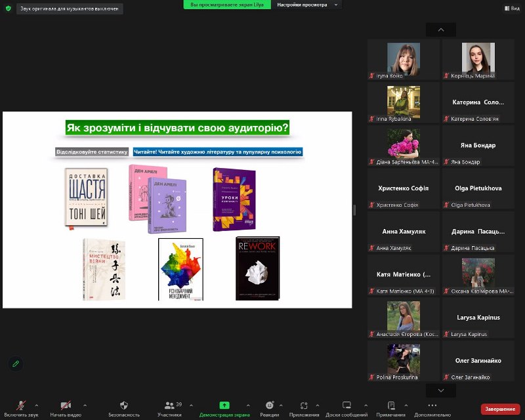The width and height of the screenshot is (525, 420).
Task: Expand video options arrow beside Начать видео
Action: 85,406
